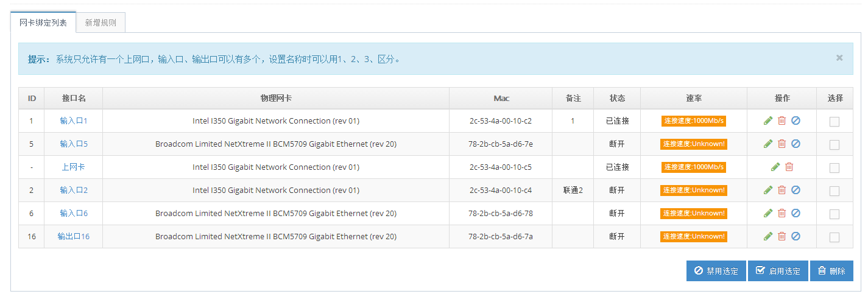Tick the checkbox in the 上网卡 row

[x=834, y=168]
